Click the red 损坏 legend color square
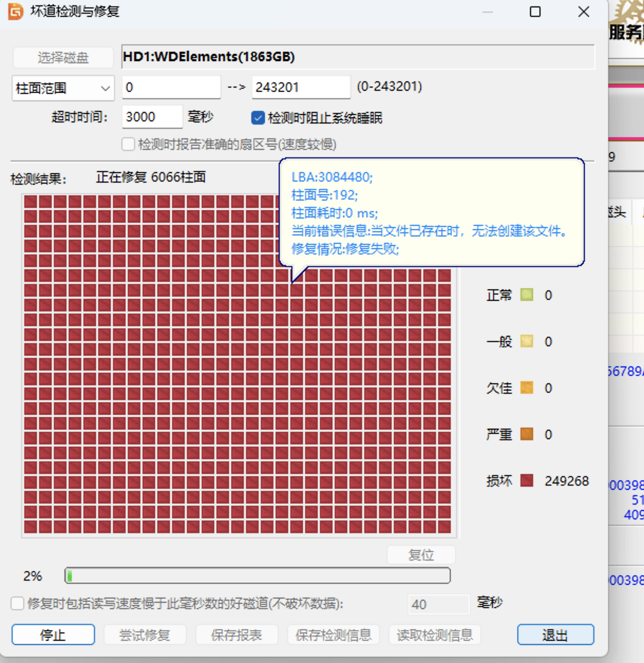This screenshot has width=644, height=663. tap(526, 480)
